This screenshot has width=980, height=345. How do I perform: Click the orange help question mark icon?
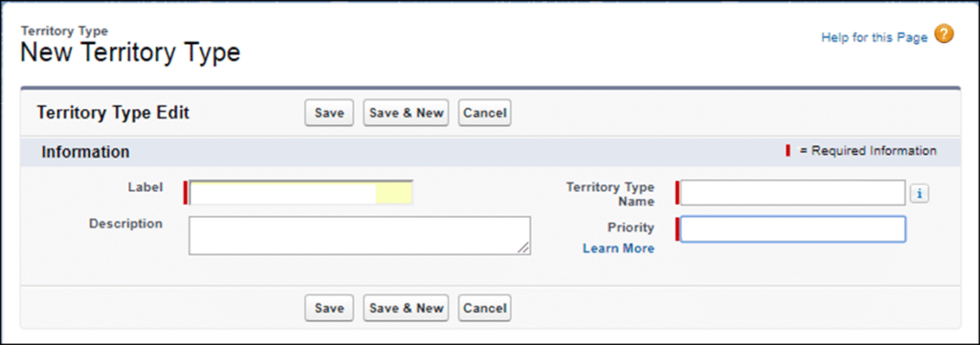coord(944,35)
